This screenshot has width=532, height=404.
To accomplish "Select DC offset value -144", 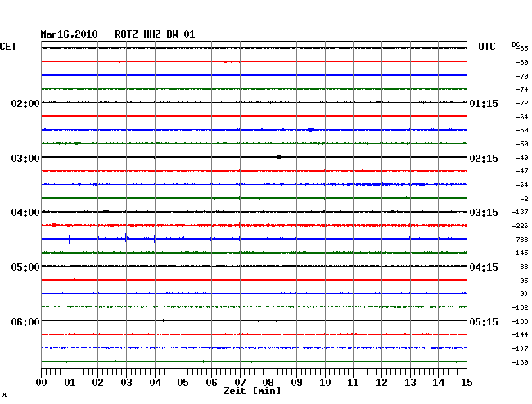I will pos(520,334).
